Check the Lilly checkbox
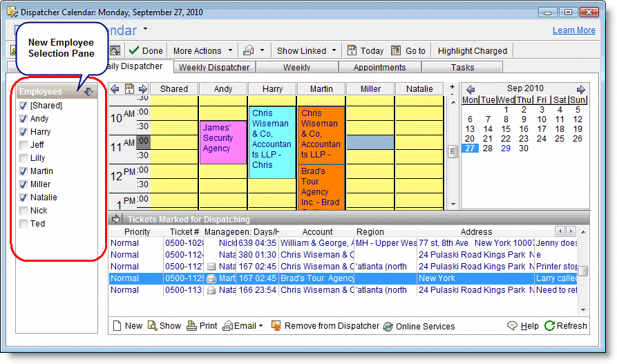Screen dimensions: 617x364 point(23,157)
